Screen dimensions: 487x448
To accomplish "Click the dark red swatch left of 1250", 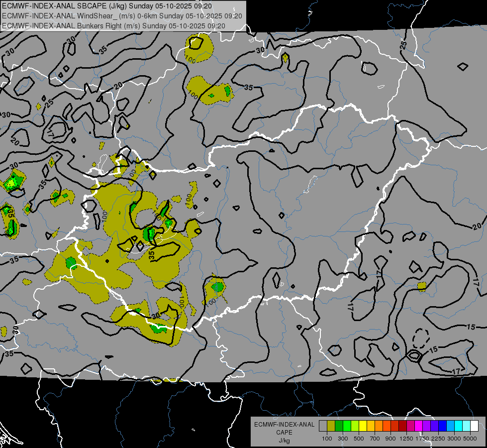I will pos(402,426).
